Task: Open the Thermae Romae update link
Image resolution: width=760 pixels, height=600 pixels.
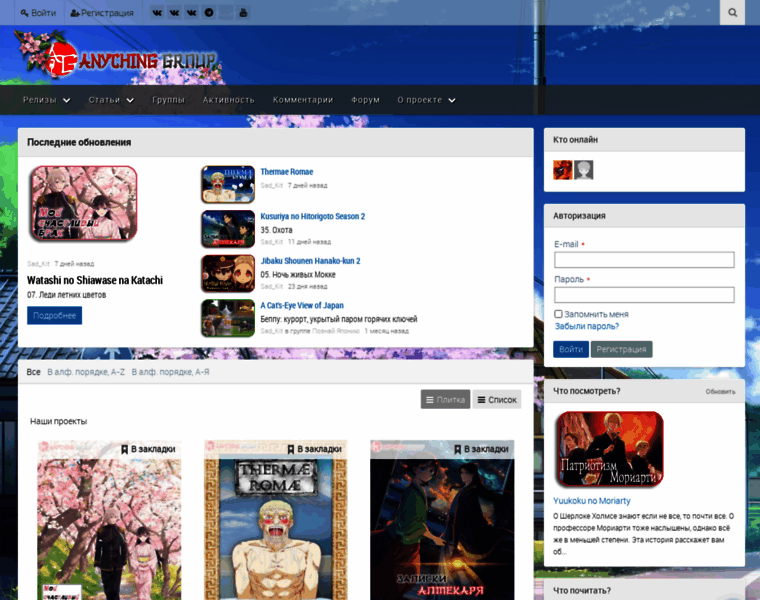Action: click(x=286, y=172)
